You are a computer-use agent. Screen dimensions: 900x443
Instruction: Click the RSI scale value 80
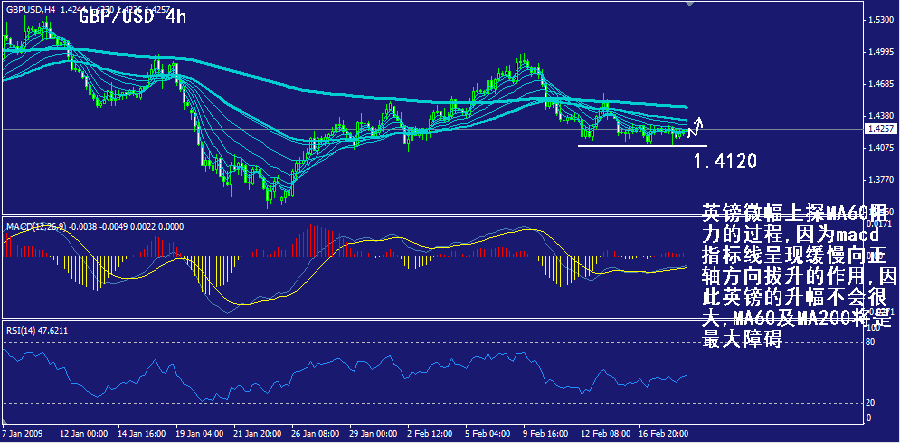tap(870, 342)
